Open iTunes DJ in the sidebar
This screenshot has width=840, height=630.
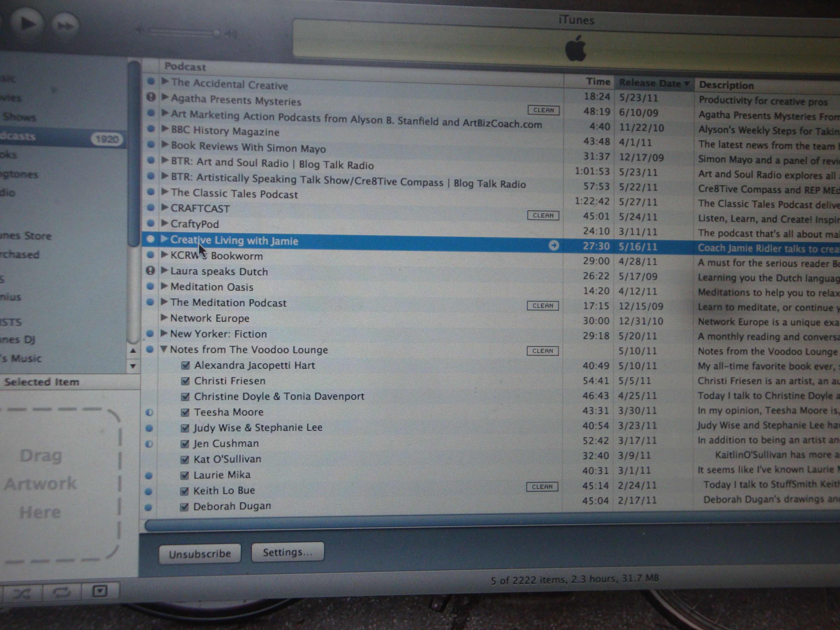pyautogui.click(x=17, y=339)
